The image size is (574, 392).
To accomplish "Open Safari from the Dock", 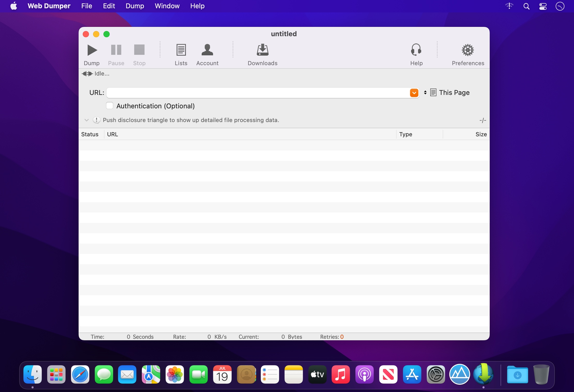I will click(x=80, y=374).
